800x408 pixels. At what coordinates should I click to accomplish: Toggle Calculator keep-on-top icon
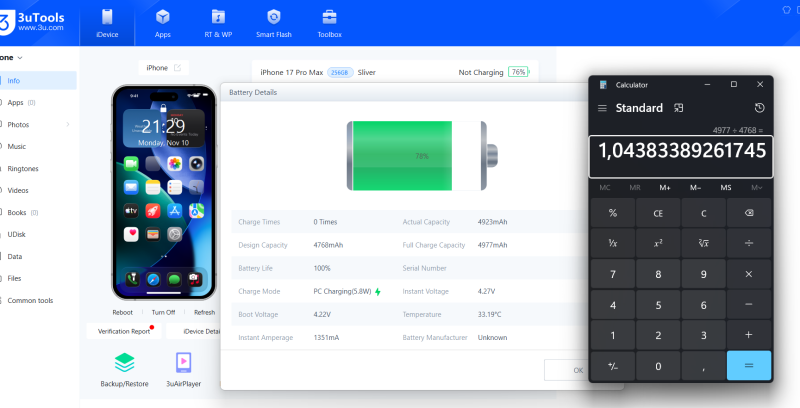click(679, 108)
